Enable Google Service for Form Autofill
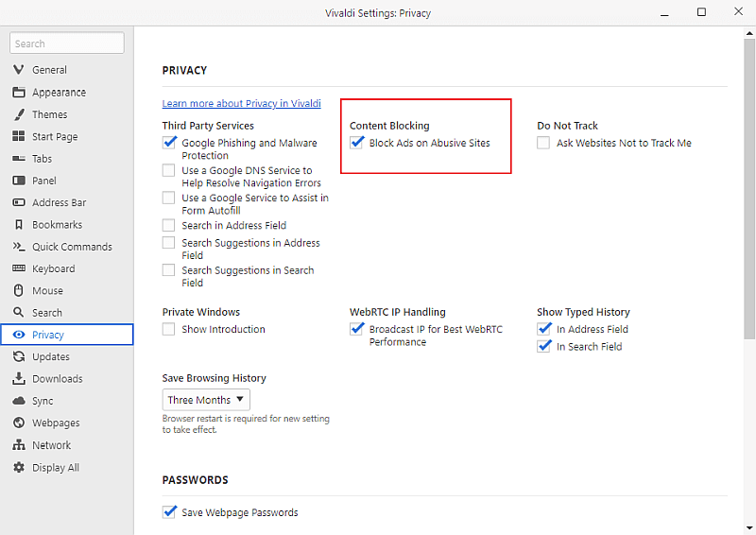 point(169,198)
